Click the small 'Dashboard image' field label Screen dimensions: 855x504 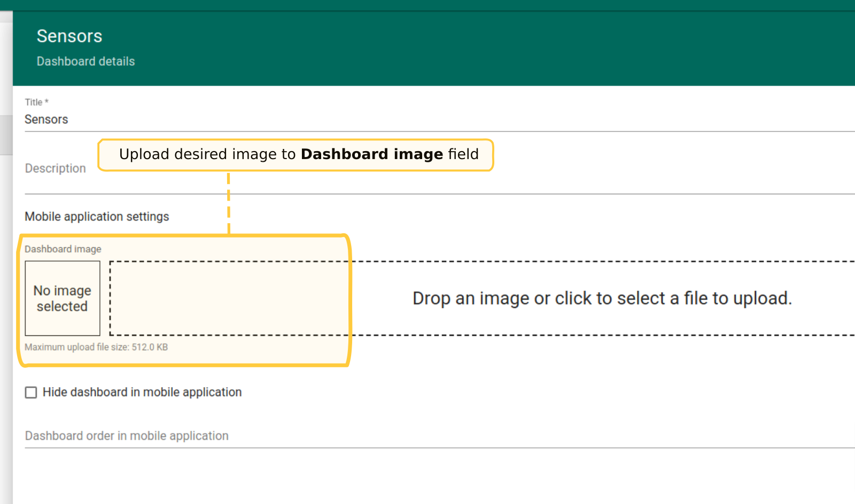pyautogui.click(x=63, y=249)
